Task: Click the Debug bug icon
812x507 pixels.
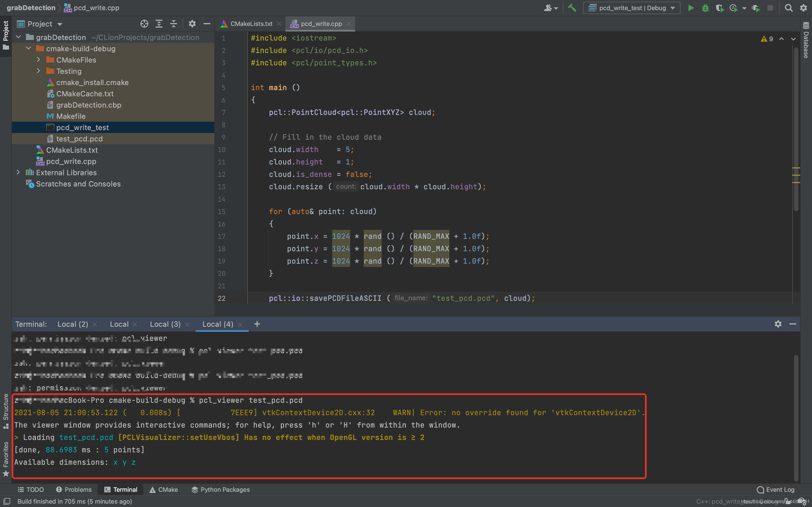Action: click(705, 8)
